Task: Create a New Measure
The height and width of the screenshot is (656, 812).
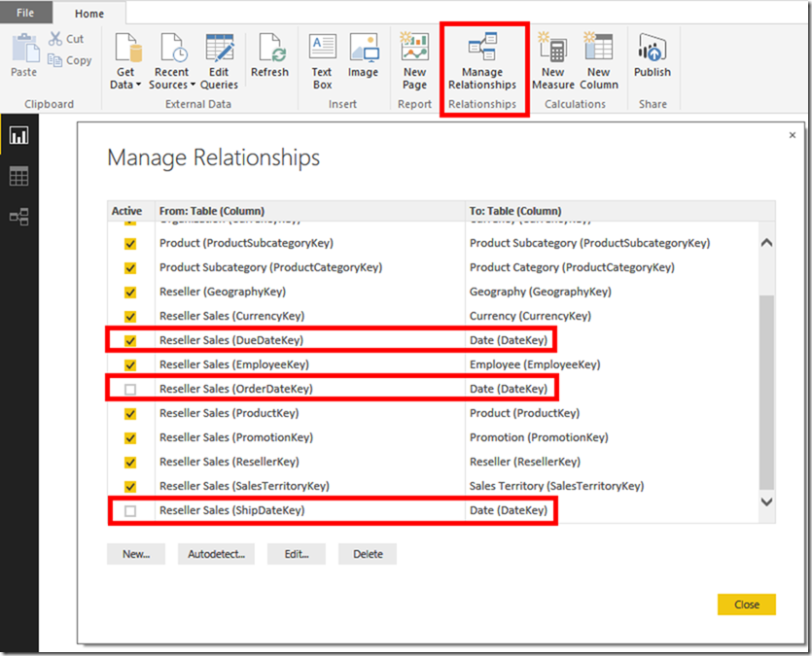Action: [x=553, y=61]
